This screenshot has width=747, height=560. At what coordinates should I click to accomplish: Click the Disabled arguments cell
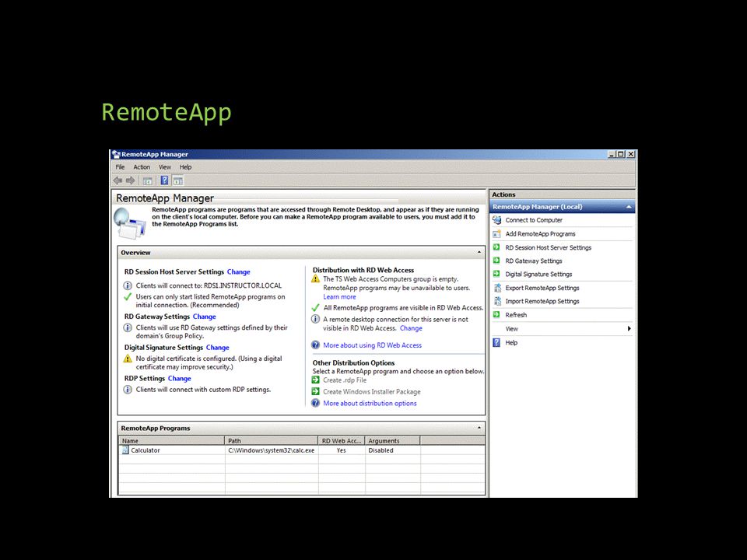point(381,450)
